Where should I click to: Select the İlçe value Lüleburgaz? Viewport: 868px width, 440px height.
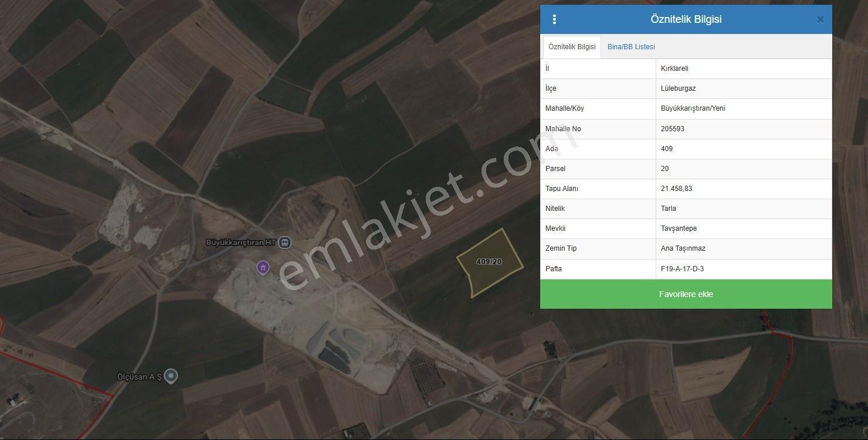click(678, 88)
